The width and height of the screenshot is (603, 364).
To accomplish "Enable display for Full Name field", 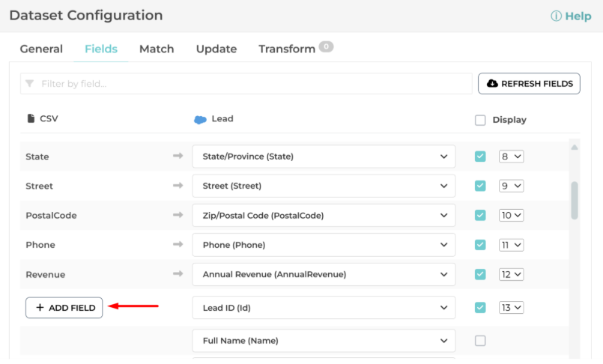I will 480,341.
